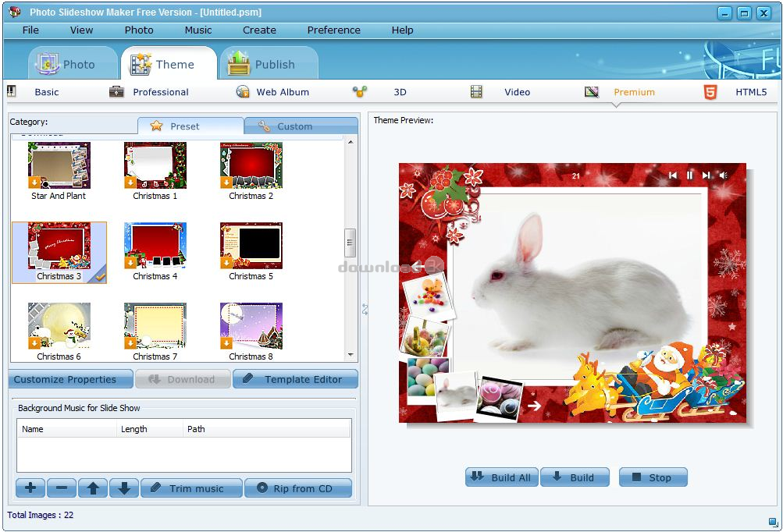Screen dimensions: 783x532
Task: Click the Build button
Action: pyautogui.click(x=575, y=477)
